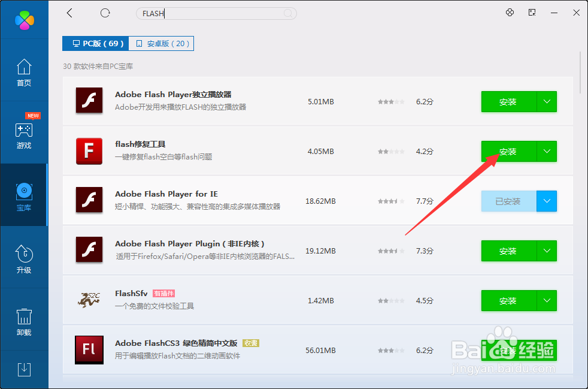
Task: Minimize the window
Action: 554,13
